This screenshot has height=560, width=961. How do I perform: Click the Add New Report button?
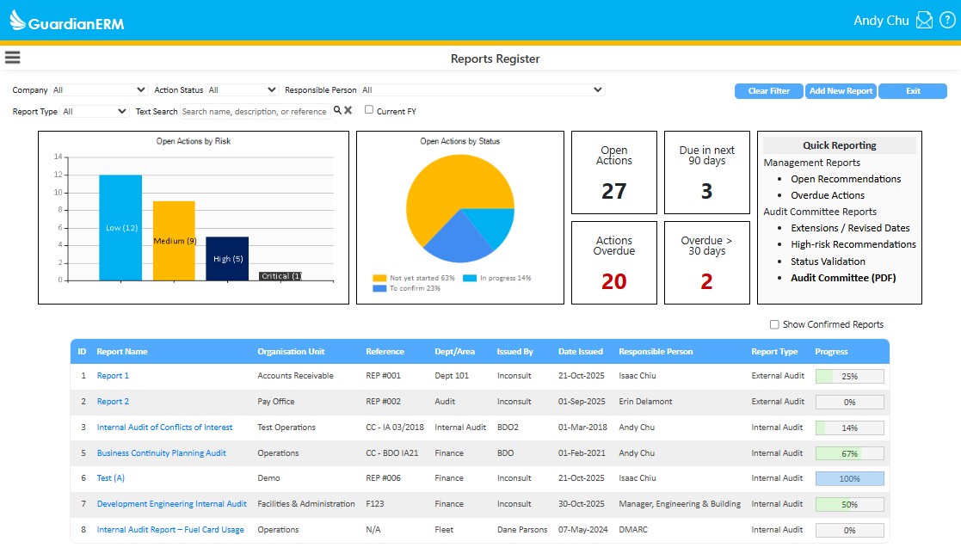pyautogui.click(x=841, y=91)
